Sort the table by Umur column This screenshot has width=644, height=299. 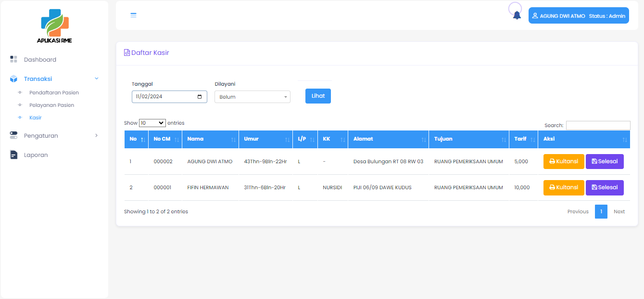[265, 139]
